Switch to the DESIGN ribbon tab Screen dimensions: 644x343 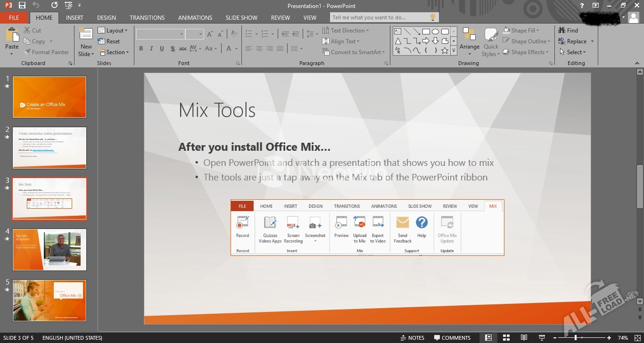[106, 17]
